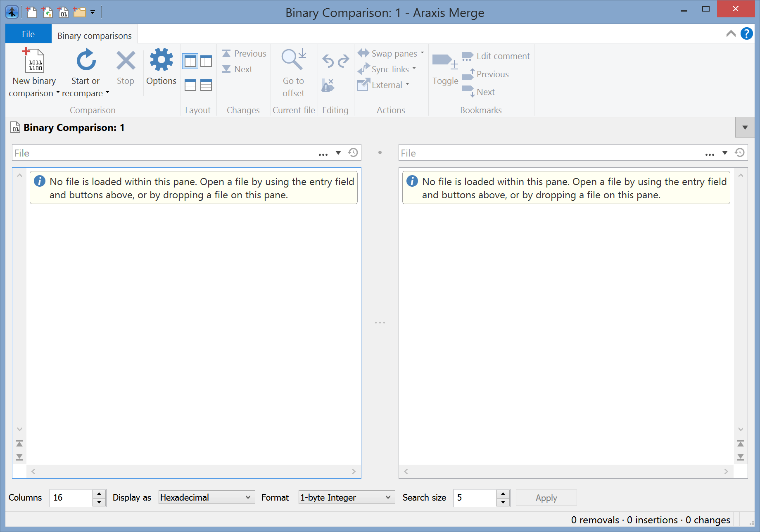
Task: Click the Search size field
Action: 475,498
